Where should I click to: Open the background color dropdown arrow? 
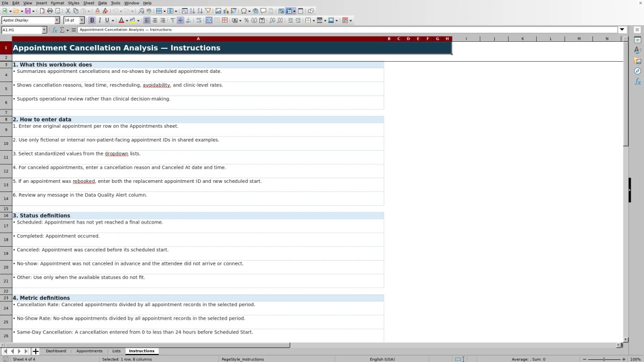tap(138, 20)
